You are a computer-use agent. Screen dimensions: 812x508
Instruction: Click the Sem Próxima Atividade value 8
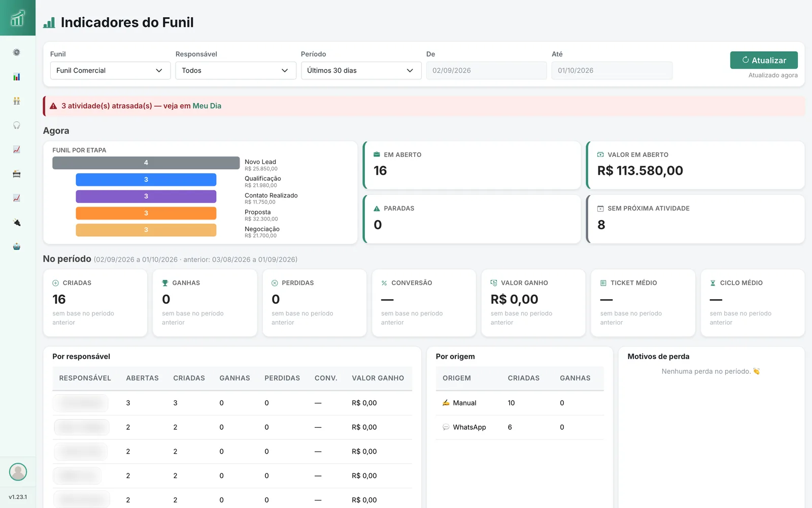[x=601, y=225]
